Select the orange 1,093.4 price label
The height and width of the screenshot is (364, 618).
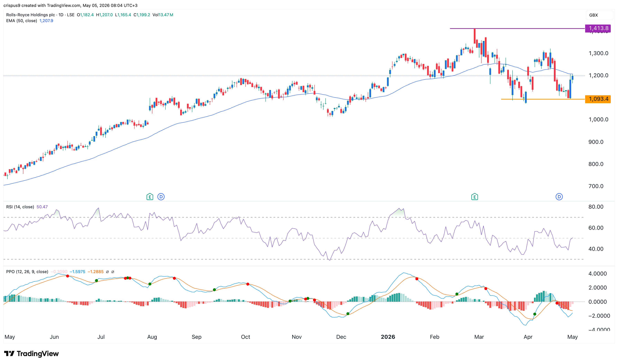[598, 99]
